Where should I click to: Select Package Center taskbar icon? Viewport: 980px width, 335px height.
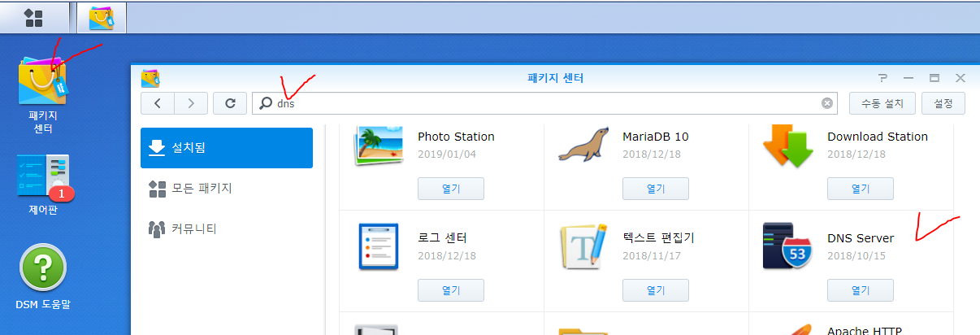[102, 17]
